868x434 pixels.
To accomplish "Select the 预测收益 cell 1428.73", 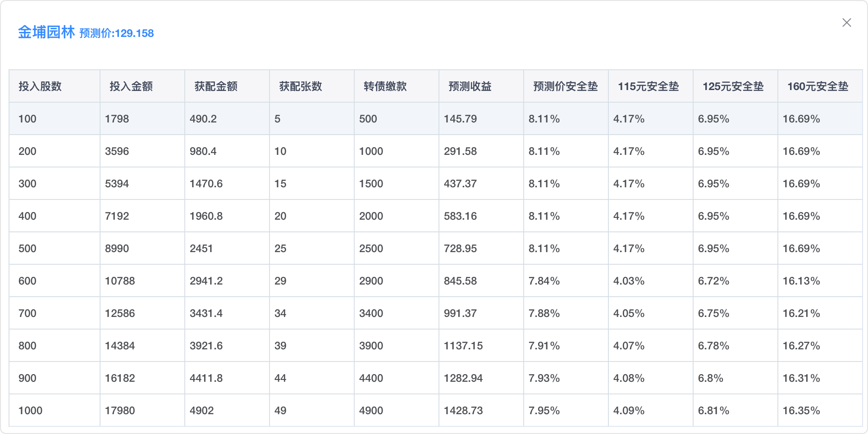I will (x=463, y=411).
